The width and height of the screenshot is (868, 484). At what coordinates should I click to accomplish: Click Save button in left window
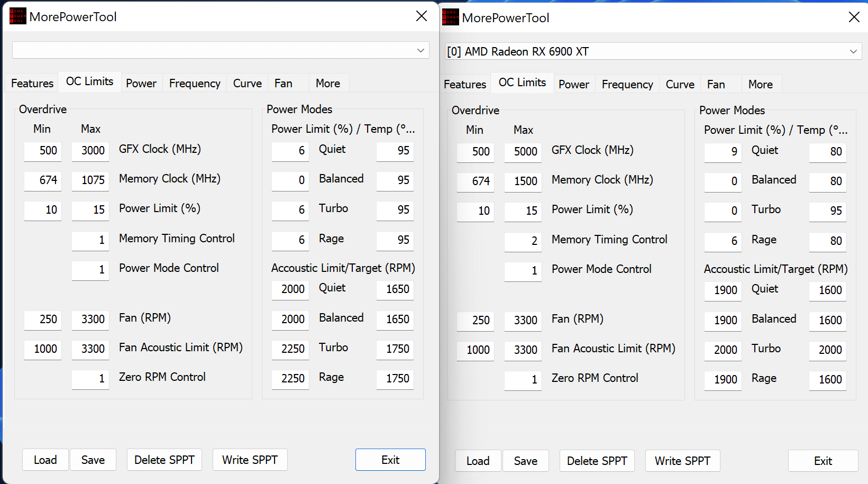(93, 460)
